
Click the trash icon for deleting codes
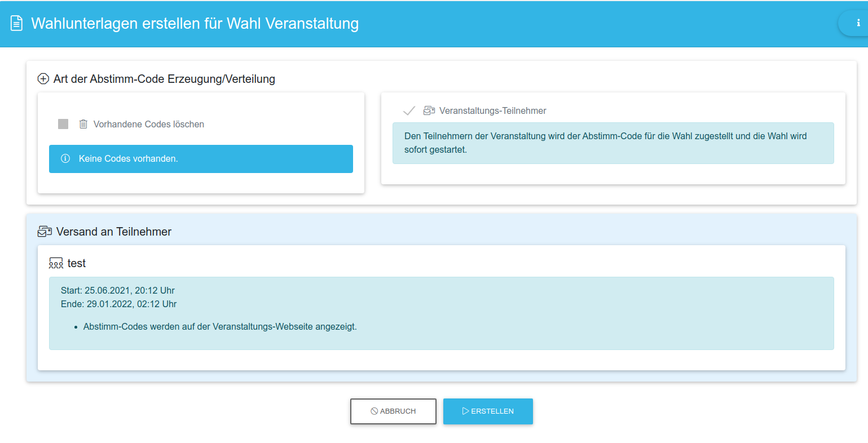(x=83, y=124)
